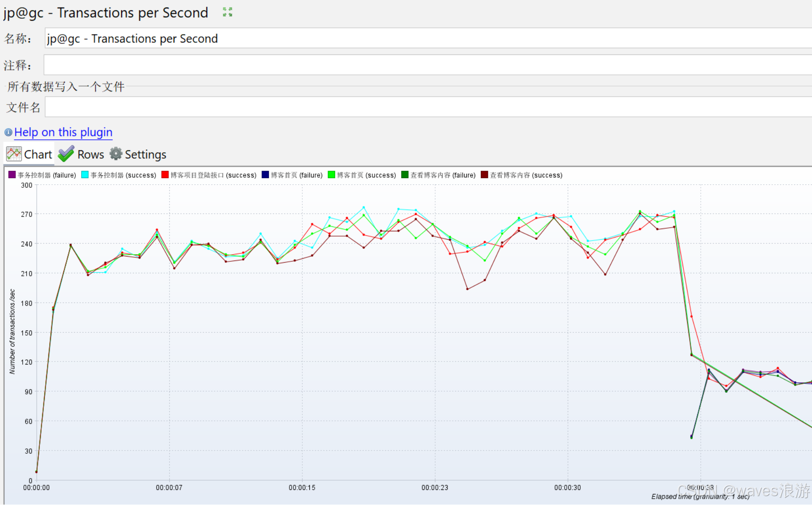Click bright green swatch for 博客首页 (success)

pyautogui.click(x=332, y=175)
